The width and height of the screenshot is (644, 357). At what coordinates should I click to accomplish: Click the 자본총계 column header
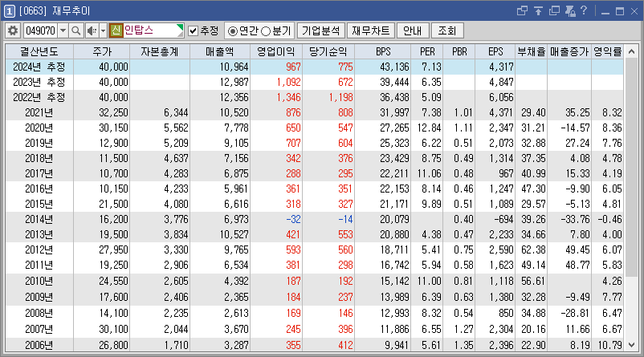160,51
